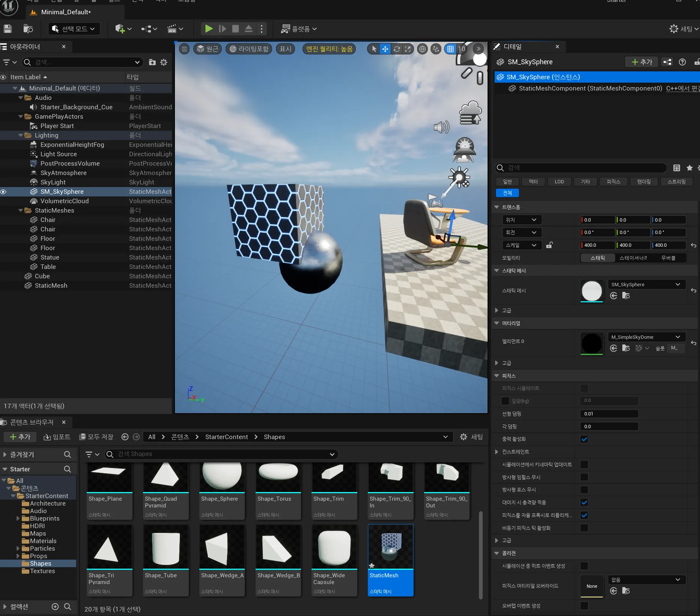Disable the 중력 활성화 checkbox
This screenshot has width=700, height=616.
pos(584,439)
